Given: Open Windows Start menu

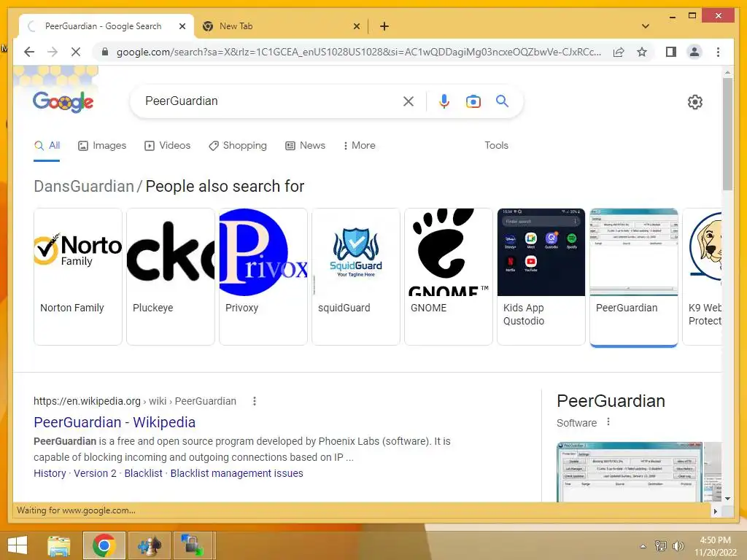Looking at the screenshot, I should 18,545.
